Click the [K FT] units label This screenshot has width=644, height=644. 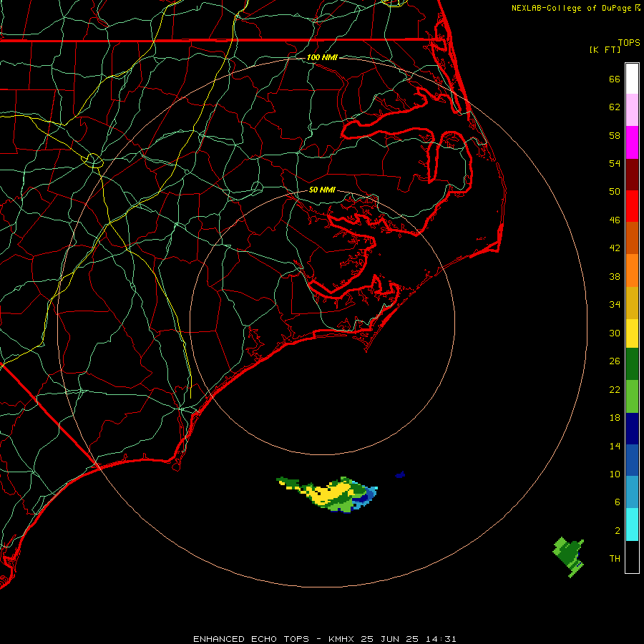point(605,50)
